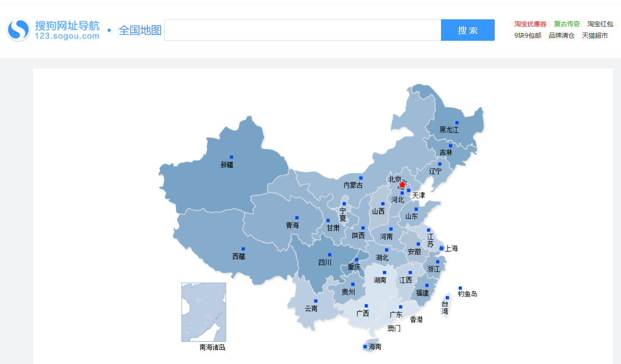The height and width of the screenshot is (364, 621).
Task: Select 澳门 on the map
Action: (x=394, y=329)
